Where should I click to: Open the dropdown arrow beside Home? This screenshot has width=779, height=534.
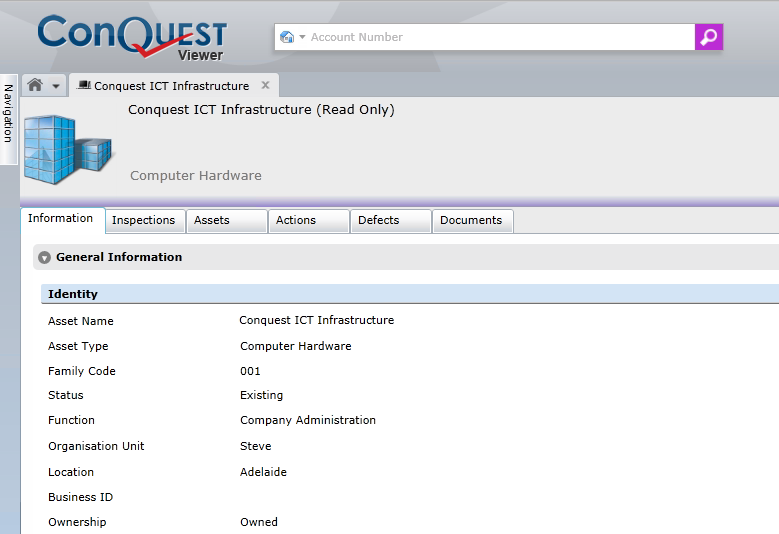pos(56,86)
